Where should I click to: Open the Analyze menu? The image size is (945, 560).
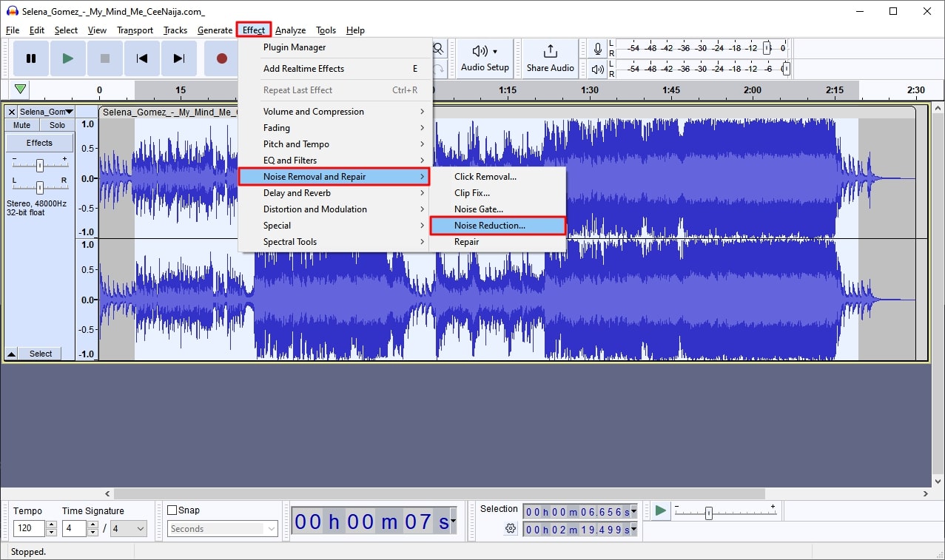(x=291, y=30)
